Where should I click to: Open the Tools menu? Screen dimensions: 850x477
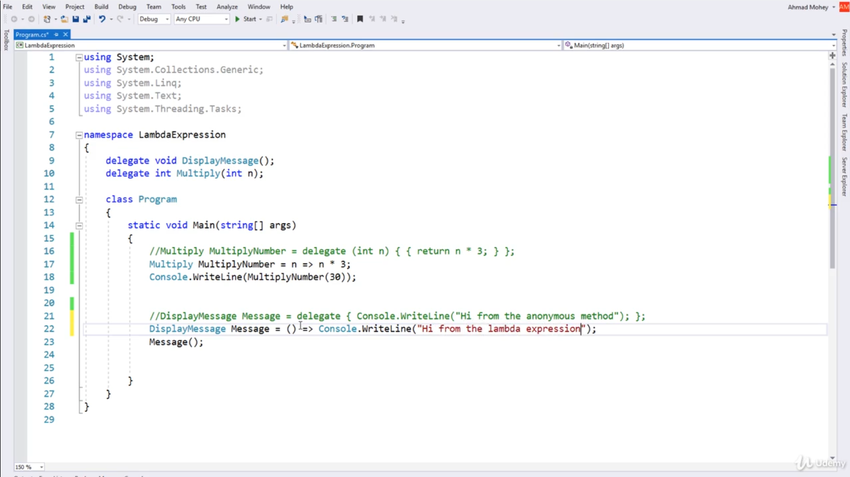178,7
